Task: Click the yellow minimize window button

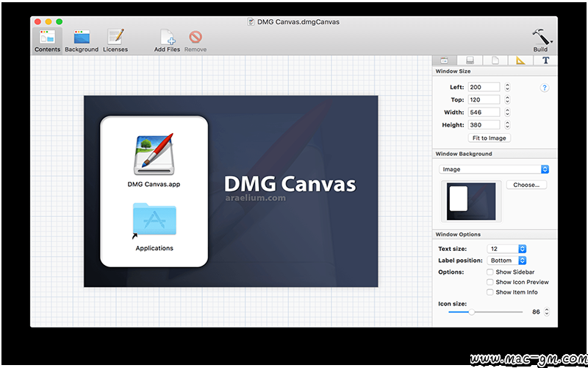Action: [49, 22]
